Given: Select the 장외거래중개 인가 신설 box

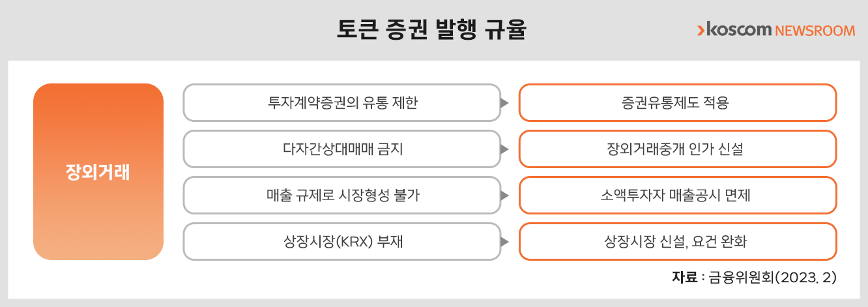Looking at the screenshot, I should (x=678, y=149).
